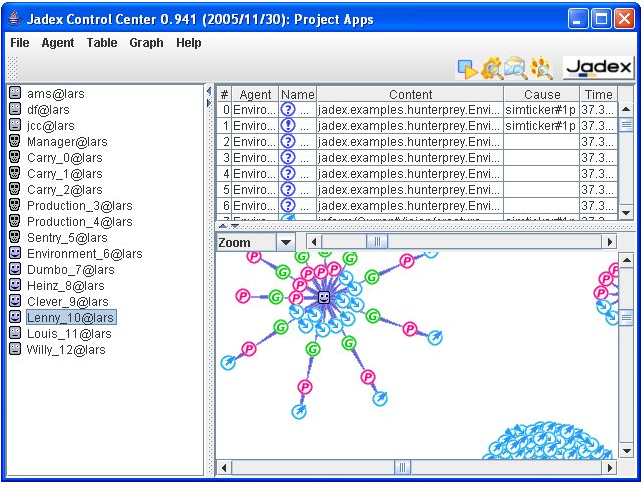Click the toolbar drag grip handle

coord(13,68)
